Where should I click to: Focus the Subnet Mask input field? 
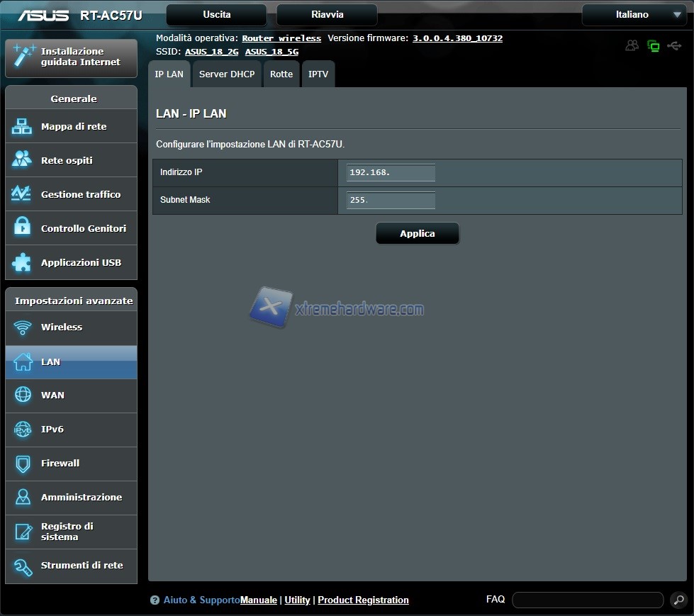(391, 201)
